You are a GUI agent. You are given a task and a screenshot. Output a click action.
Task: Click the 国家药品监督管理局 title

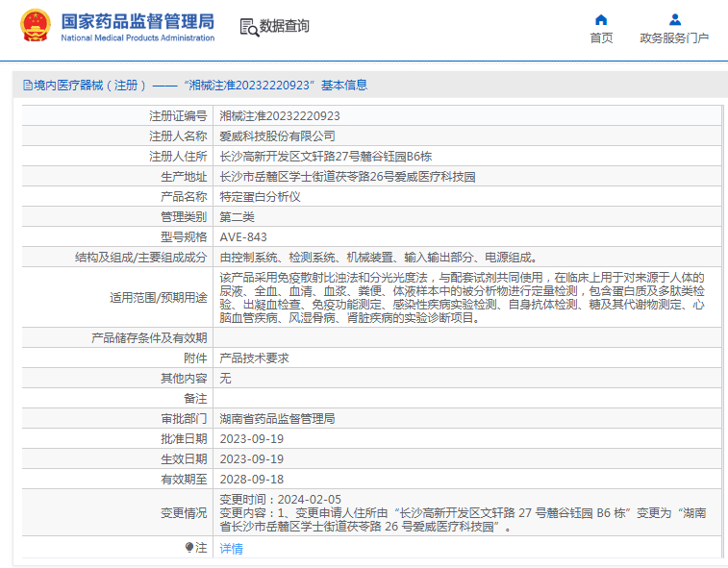[138, 21]
